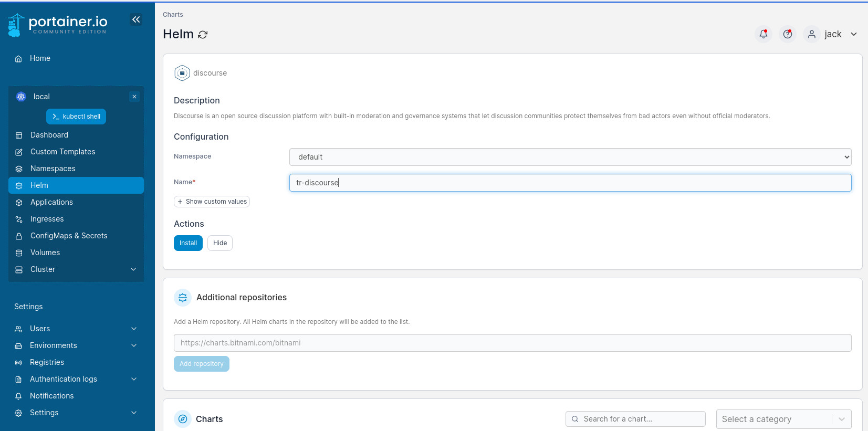Open the notifications bell icon
The height and width of the screenshot is (431, 868).
tap(763, 34)
